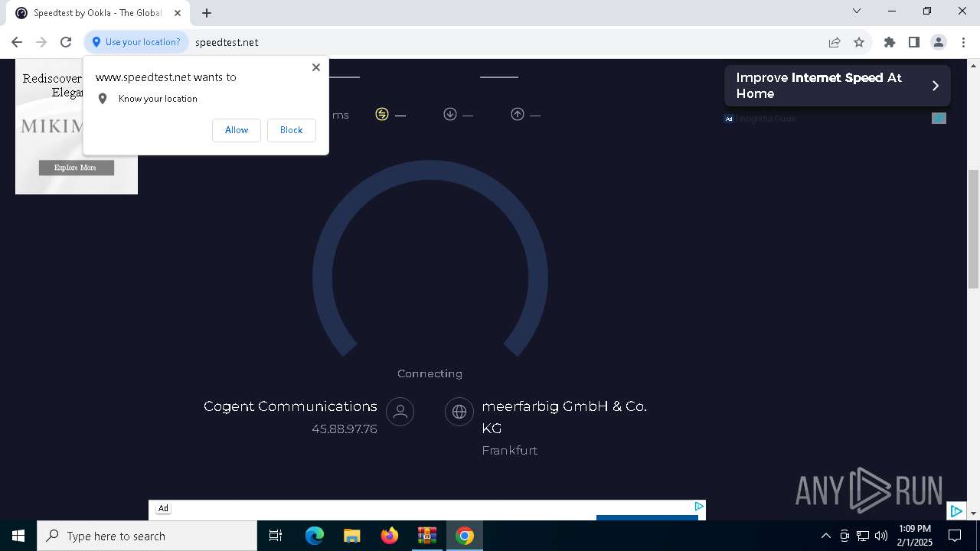Open 'Improve Internet Speed At Home' ad
Image resolution: width=980 pixels, height=551 pixels.
838,86
